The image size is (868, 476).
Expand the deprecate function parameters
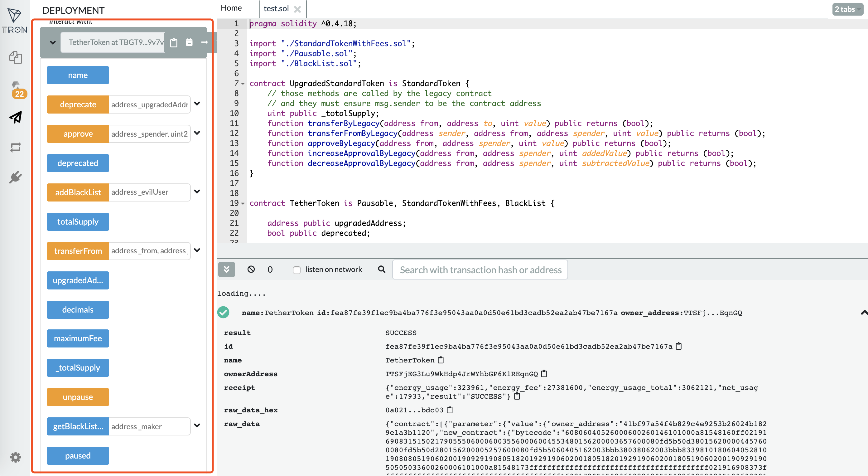(197, 104)
